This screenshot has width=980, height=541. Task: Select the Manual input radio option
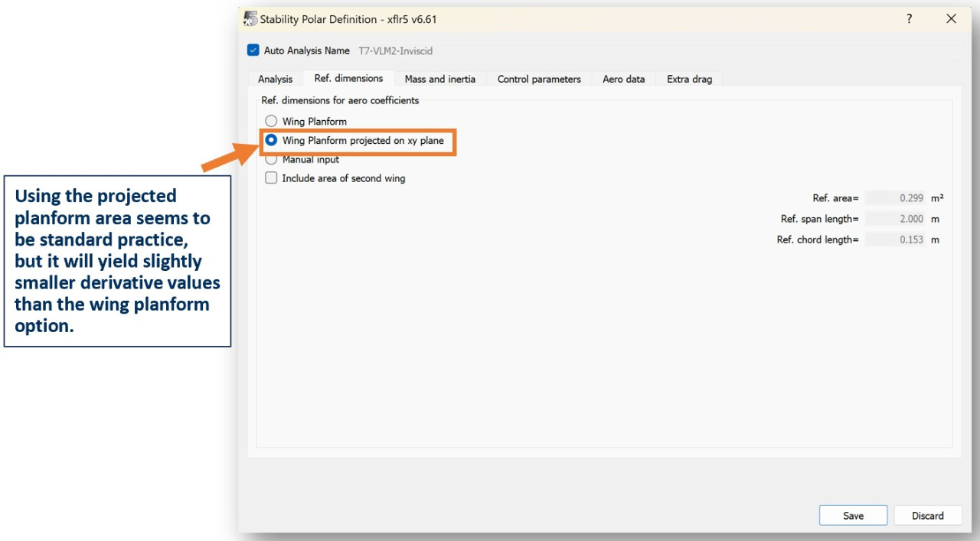[x=271, y=160]
